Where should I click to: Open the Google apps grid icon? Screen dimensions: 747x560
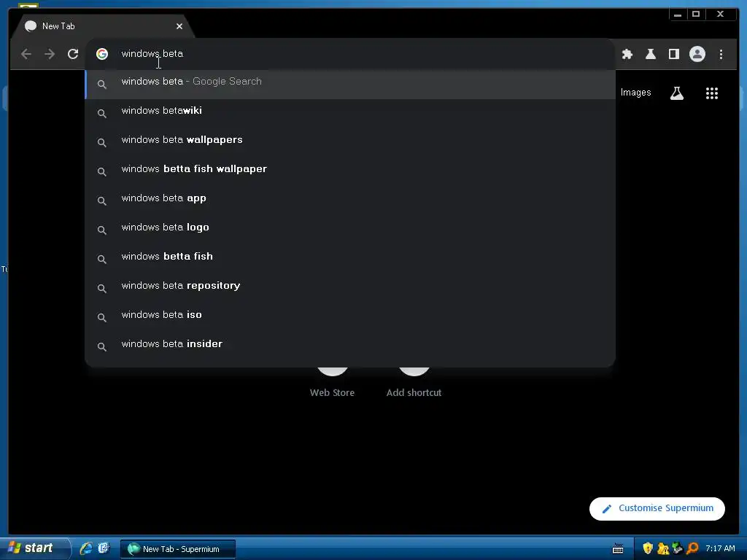(x=712, y=93)
